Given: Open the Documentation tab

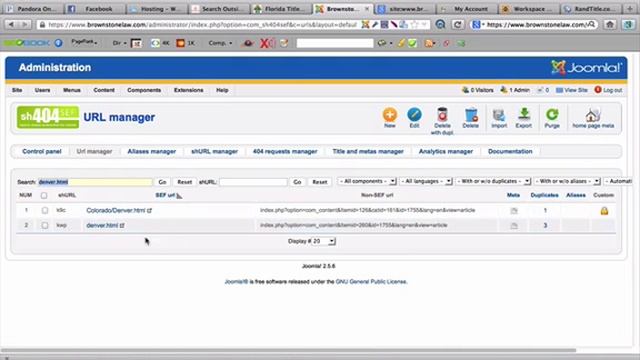Looking at the screenshot, I should pyautogui.click(x=510, y=151).
